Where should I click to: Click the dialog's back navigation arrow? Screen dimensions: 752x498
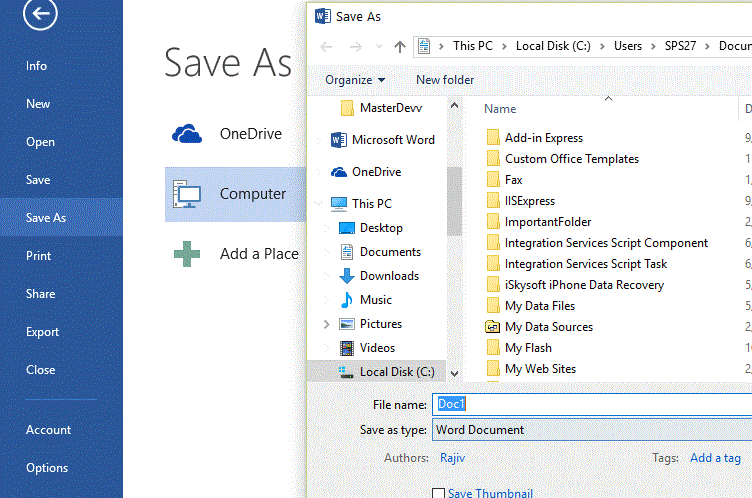326,47
